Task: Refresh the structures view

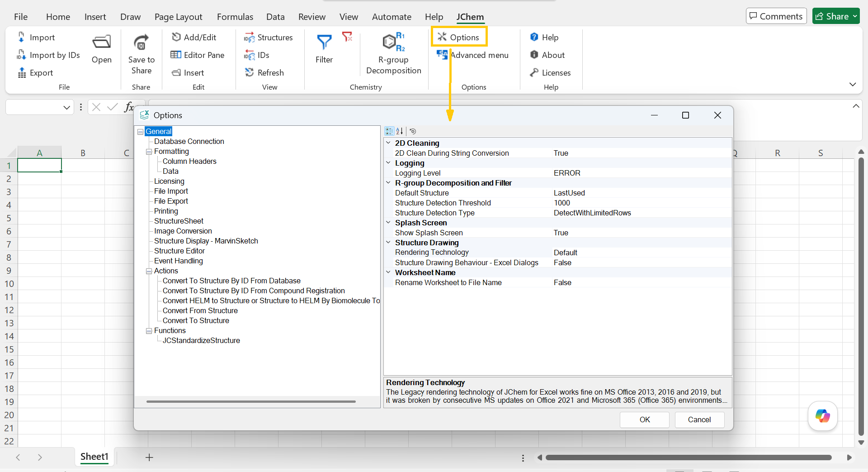Action: pyautogui.click(x=264, y=72)
